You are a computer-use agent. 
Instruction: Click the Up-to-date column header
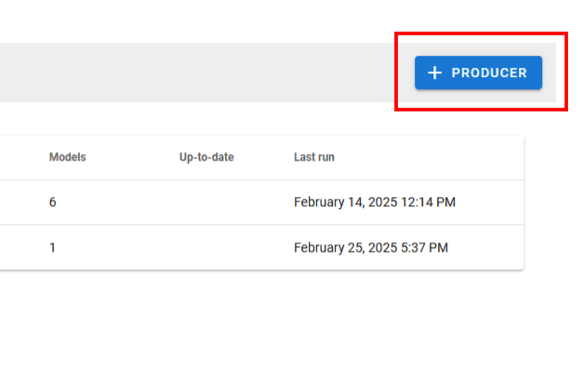(x=206, y=157)
